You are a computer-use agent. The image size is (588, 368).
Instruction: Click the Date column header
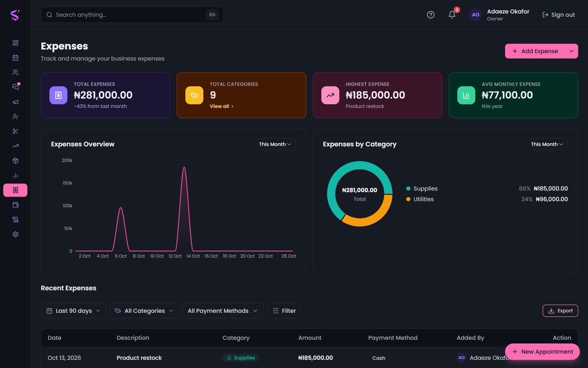click(54, 338)
